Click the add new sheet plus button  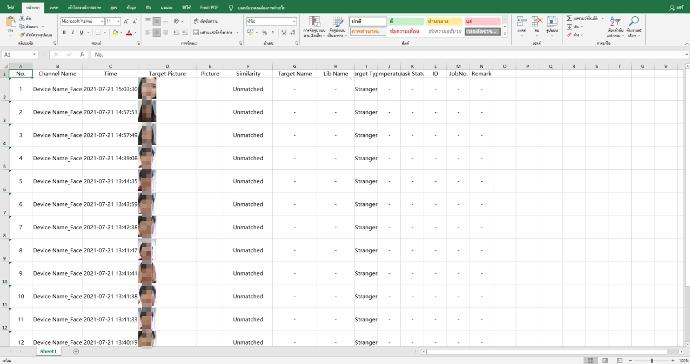point(76,352)
